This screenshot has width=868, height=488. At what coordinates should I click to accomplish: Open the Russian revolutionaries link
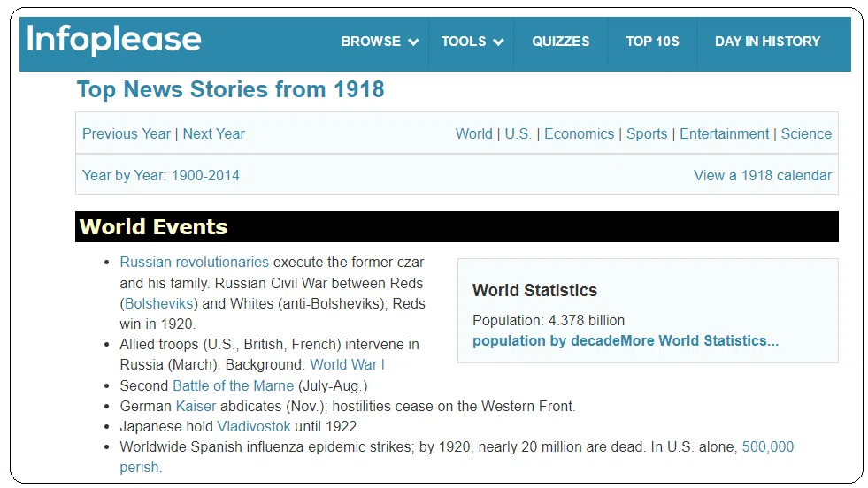pyautogui.click(x=195, y=263)
